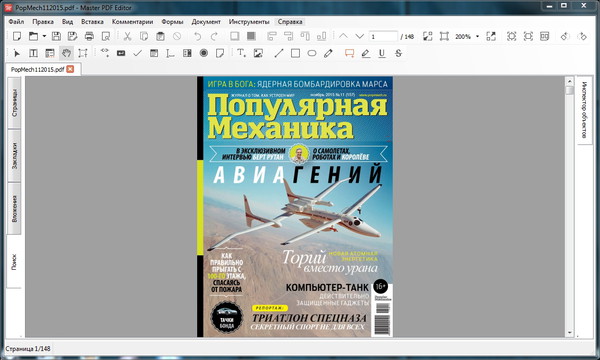Screen dimensions: 600x360
Task: Click the Save As floppy with pencil icon
Action: (72, 36)
